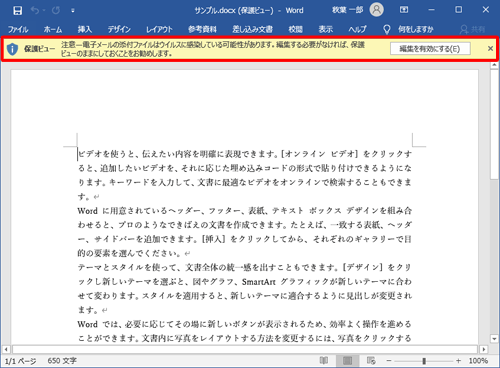Image resolution: width=500 pixels, height=368 pixels.
Task: Click the protected view shield icon
Action: pos(12,49)
